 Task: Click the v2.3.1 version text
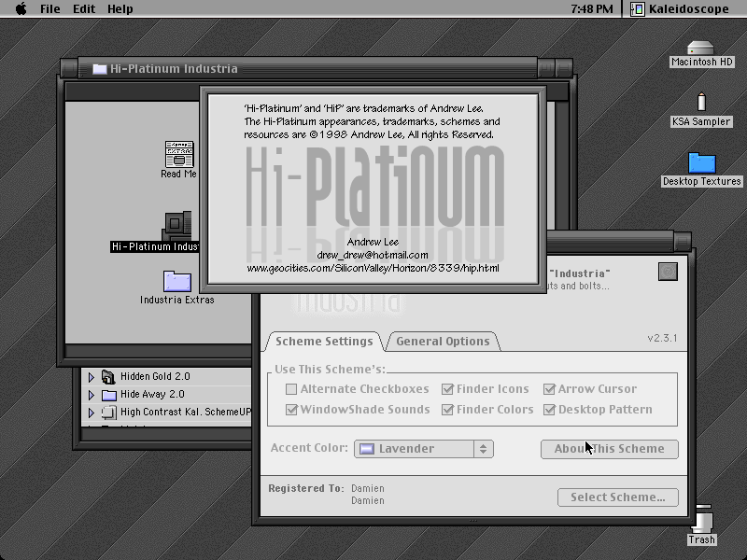pos(662,338)
